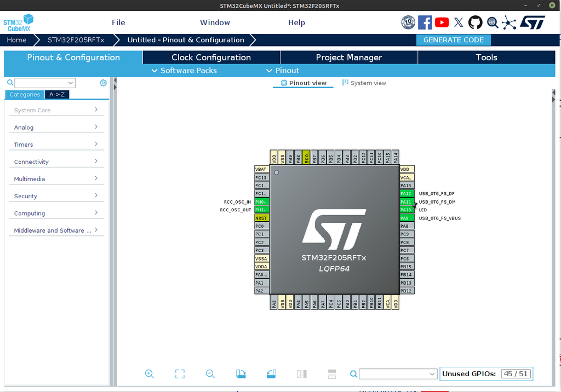Click pin PA12 on the chip
561x392 pixels.
pyautogui.click(x=407, y=193)
